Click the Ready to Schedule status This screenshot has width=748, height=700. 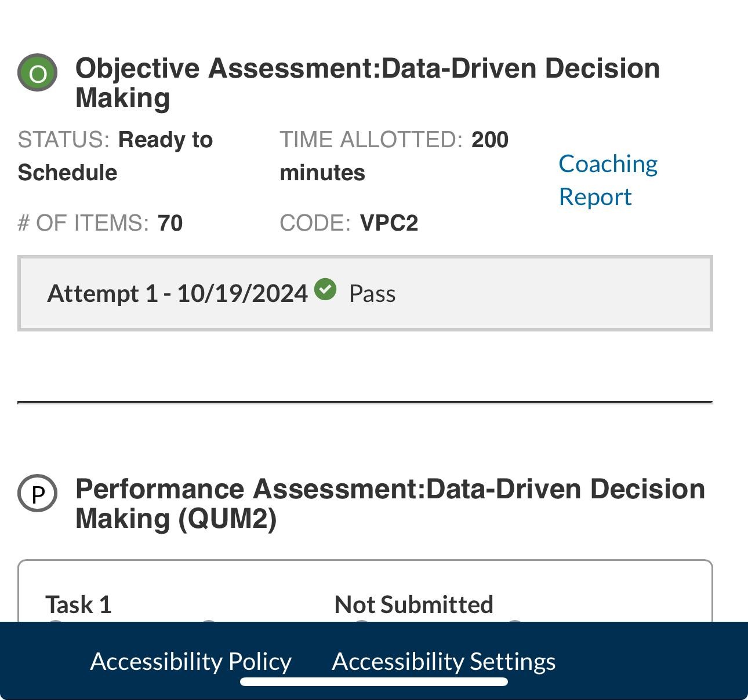(165, 140)
